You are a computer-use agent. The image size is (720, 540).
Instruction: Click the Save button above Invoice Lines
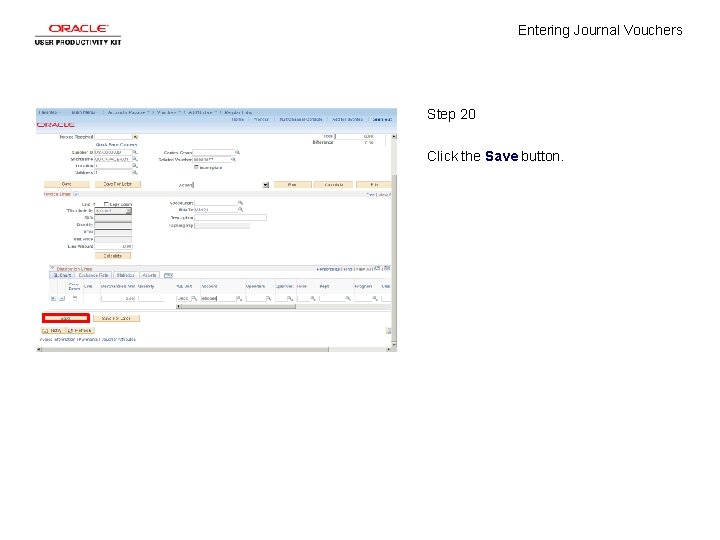(x=67, y=184)
